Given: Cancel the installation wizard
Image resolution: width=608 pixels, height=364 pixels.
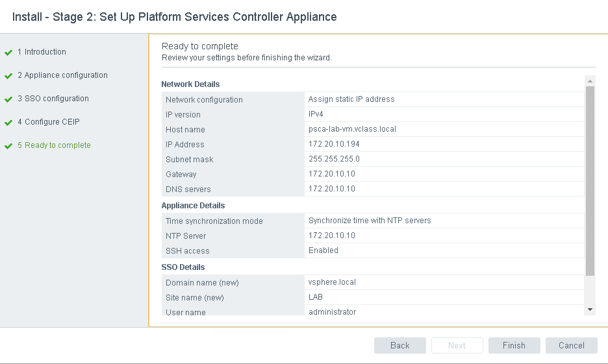Looking at the screenshot, I should tap(571, 345).
